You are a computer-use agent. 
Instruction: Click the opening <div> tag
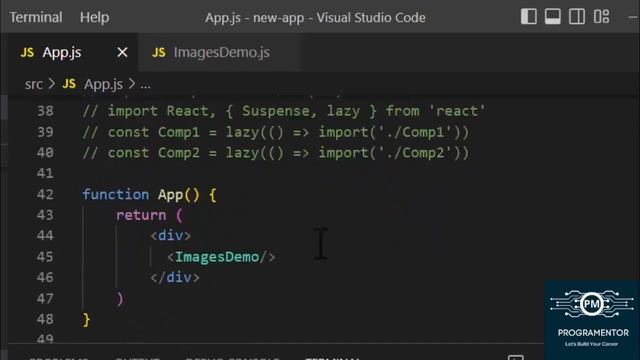(x=170, y=236)
